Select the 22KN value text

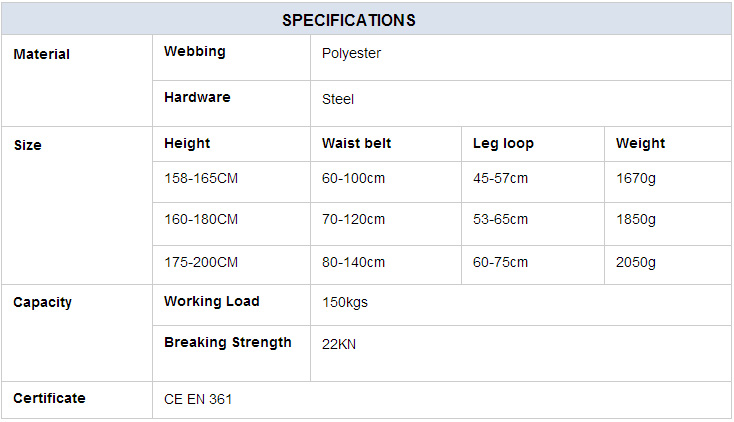click(339, 344)
